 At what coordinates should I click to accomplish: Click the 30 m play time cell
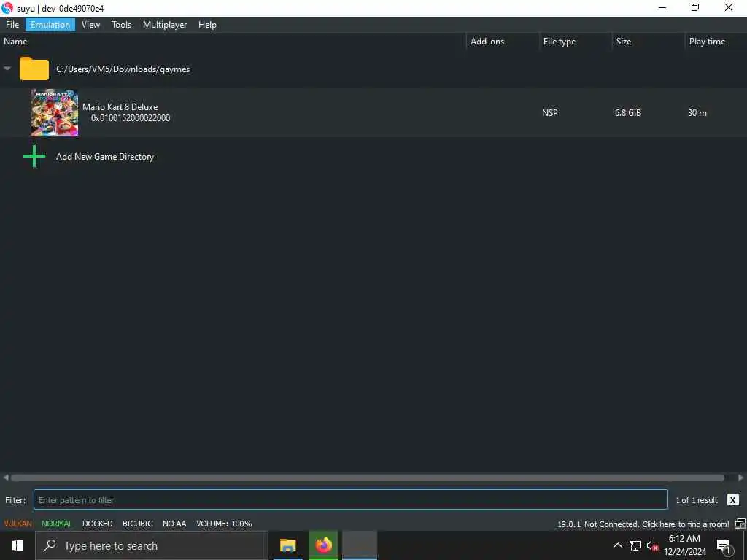[697, 113]
